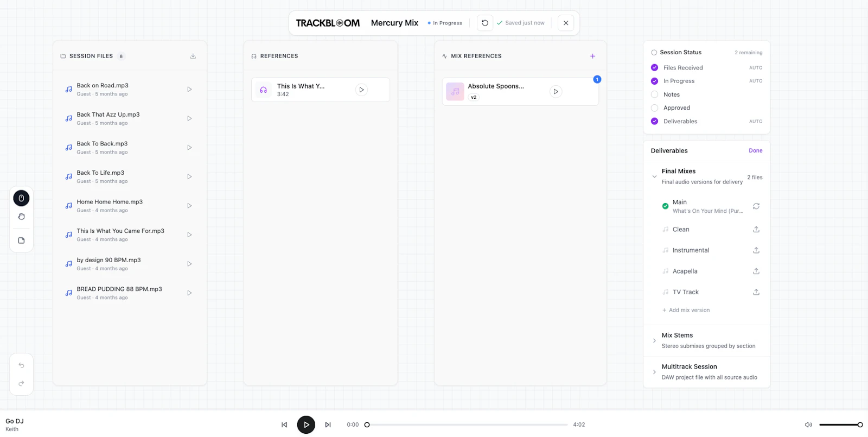Play Back on Road.mp3
The image size is (868, 437).
click(x=189, y=90)
